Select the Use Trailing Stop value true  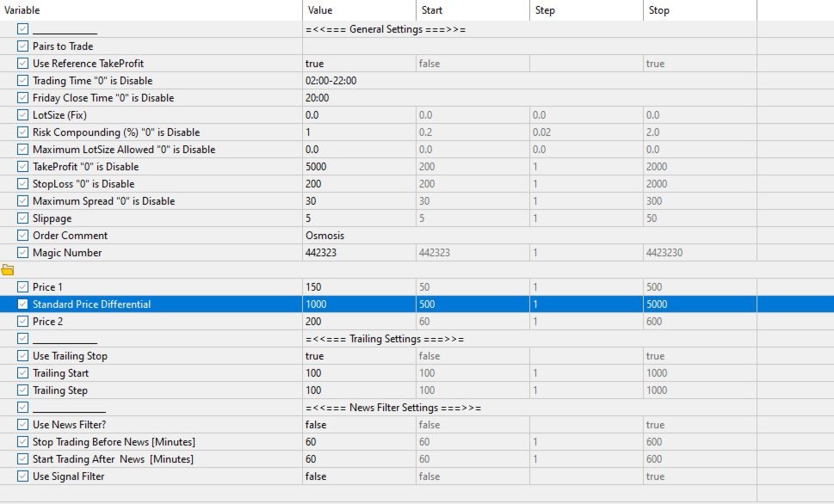(x=314, y=356)
